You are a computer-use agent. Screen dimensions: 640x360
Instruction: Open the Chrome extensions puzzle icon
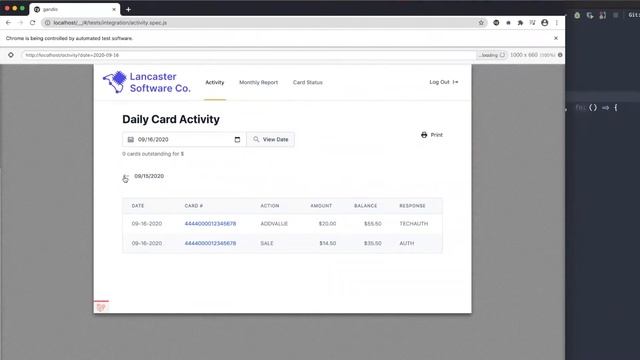[x=520, y=23]
